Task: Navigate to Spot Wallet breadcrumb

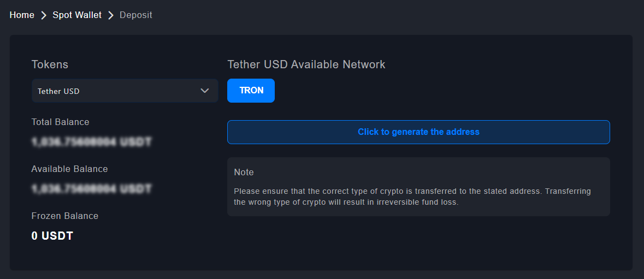Action: click(77, 15)
